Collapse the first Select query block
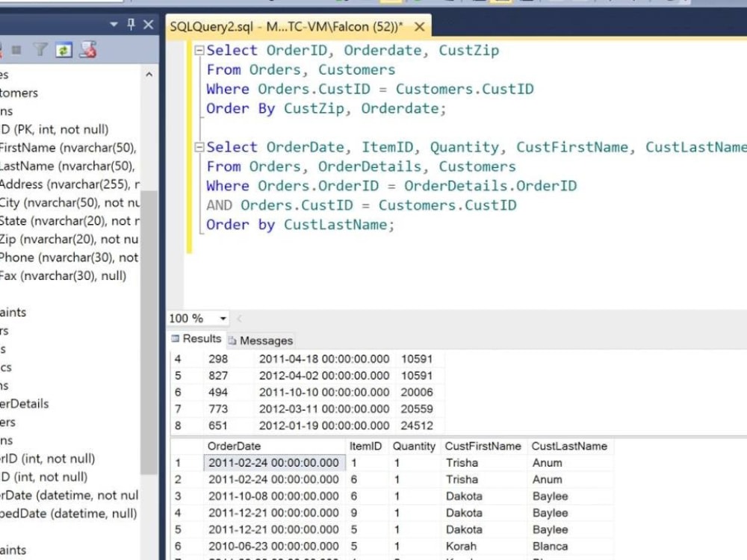The image size is (747, 560). pos(199,50)
